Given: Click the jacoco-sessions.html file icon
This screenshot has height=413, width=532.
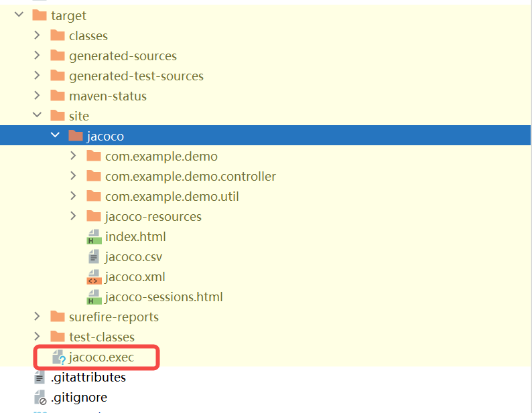Looking at the screenshot, I should coord(94,297).
